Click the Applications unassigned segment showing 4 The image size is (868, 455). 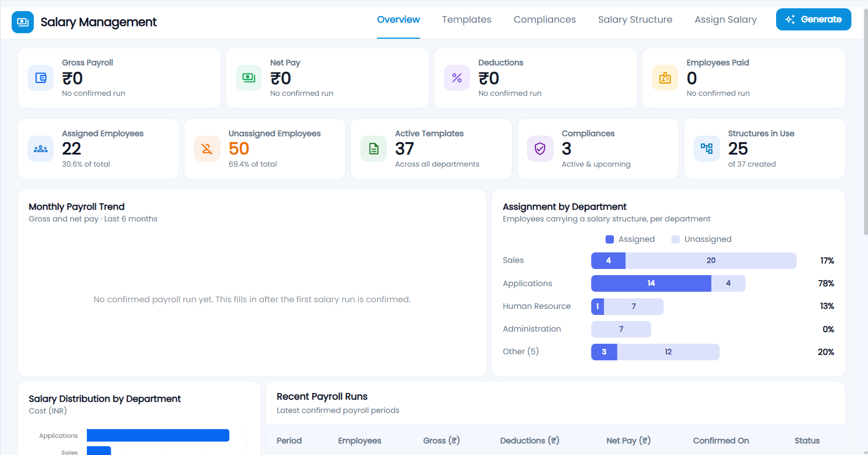click(x=728, y=283)
